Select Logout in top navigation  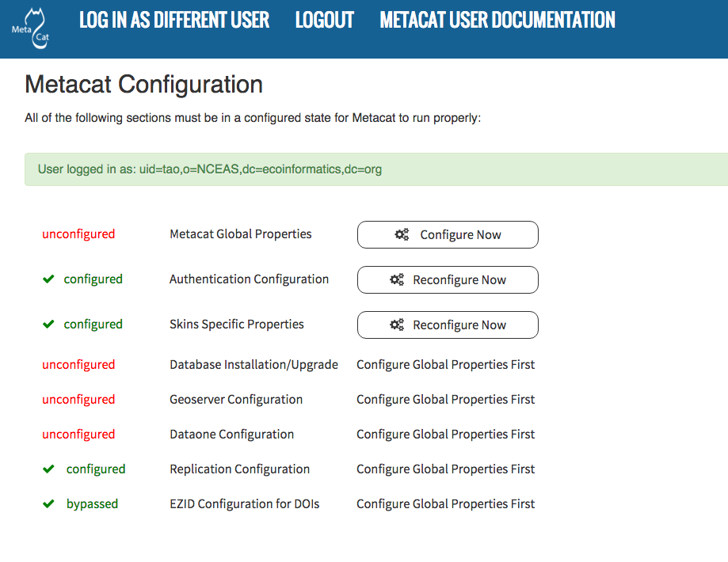[324, 21]
